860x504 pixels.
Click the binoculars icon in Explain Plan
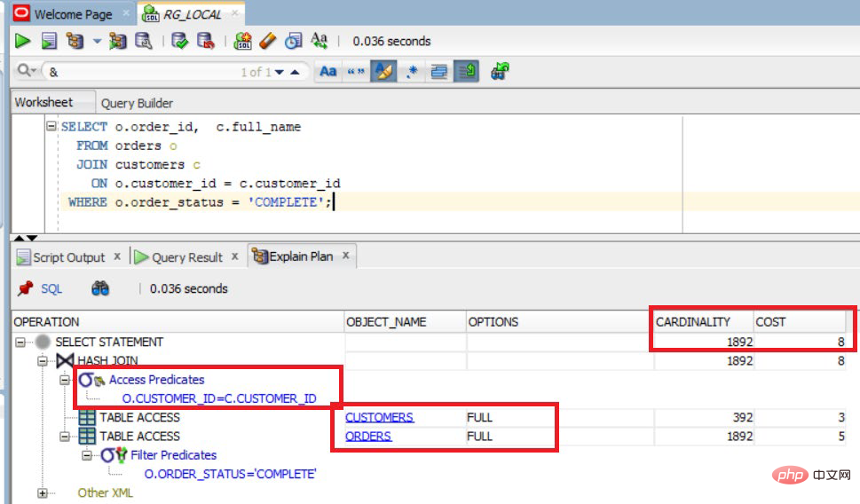100,288
